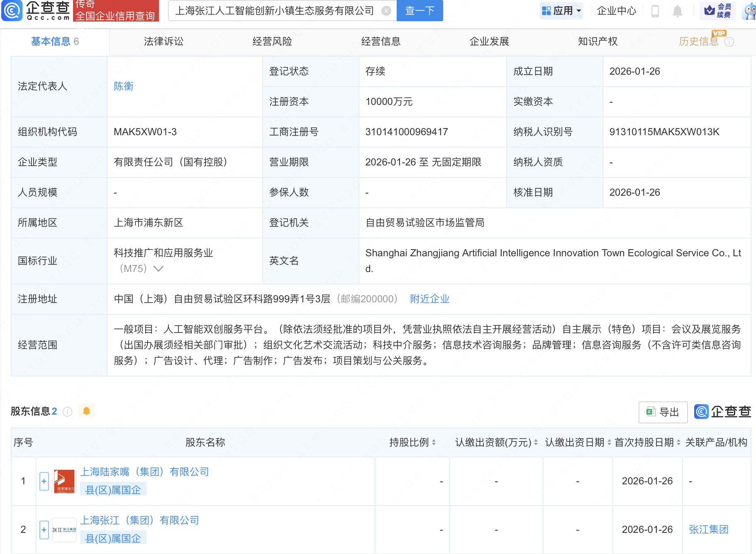The image size is (756, 554).
Task: Switch to the 法律诉讼 tab
Action: (x=163, y=41)
